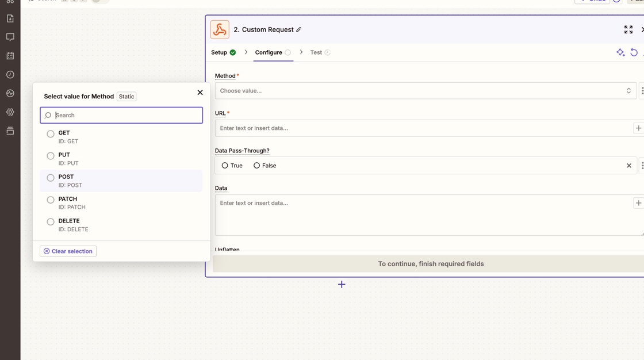Open the versions stack icon in sidebar
Screen dimensions: 644x360
pyautogui.click(x=10, y=131)
